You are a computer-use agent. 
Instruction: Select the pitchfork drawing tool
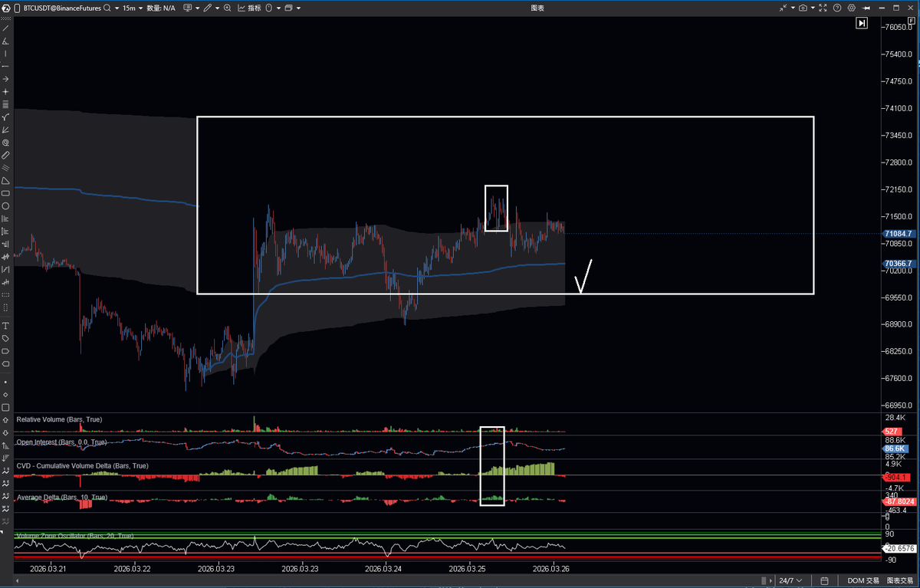pos(5,117)
